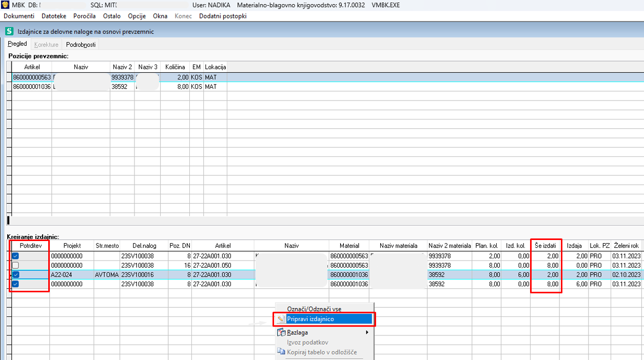Toggle Potrditev for 23SV100038 row with material 860000001036

(x=15, y=284)
